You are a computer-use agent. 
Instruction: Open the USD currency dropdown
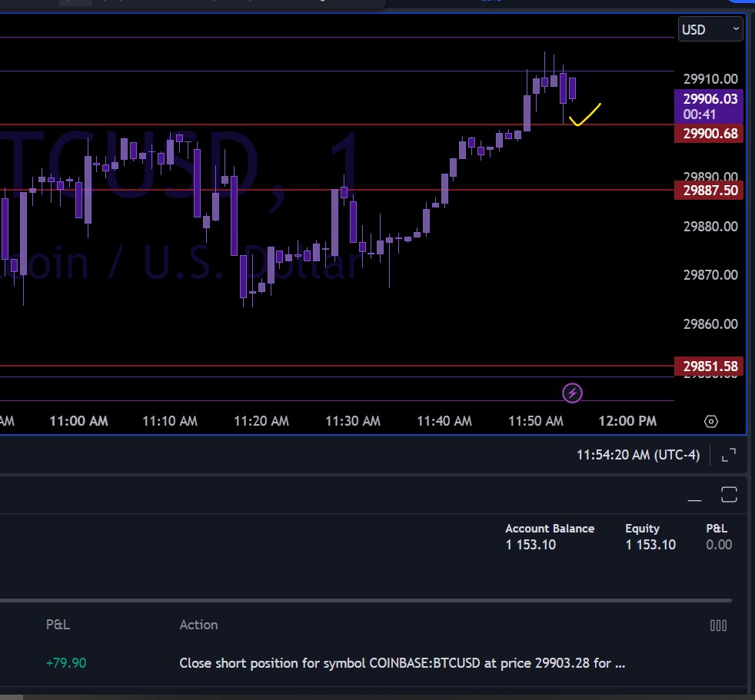pyautogui.click(x=710, y=29)
